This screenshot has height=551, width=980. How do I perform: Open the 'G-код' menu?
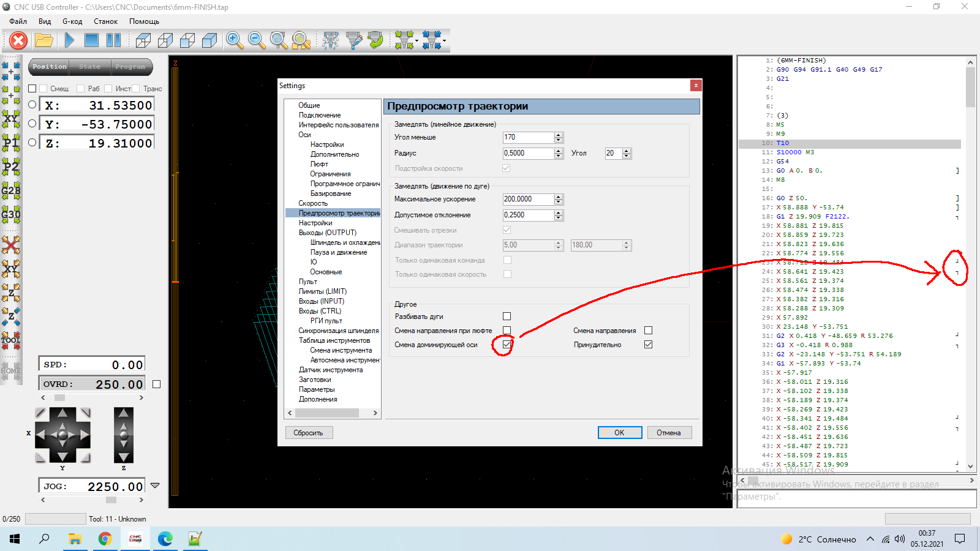[x=72, y=21]
